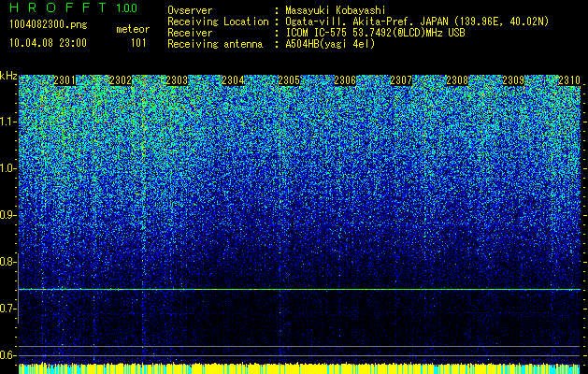Click the Receiving Location field label
The image size is (588, 374).
click(218, 22)
